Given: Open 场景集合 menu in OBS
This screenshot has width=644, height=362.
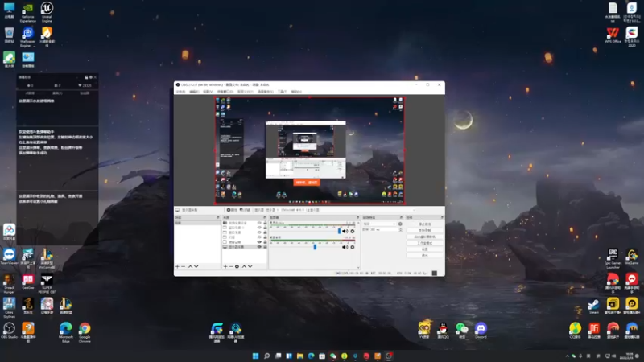Looking at the screenshot, I should (266, 92).
